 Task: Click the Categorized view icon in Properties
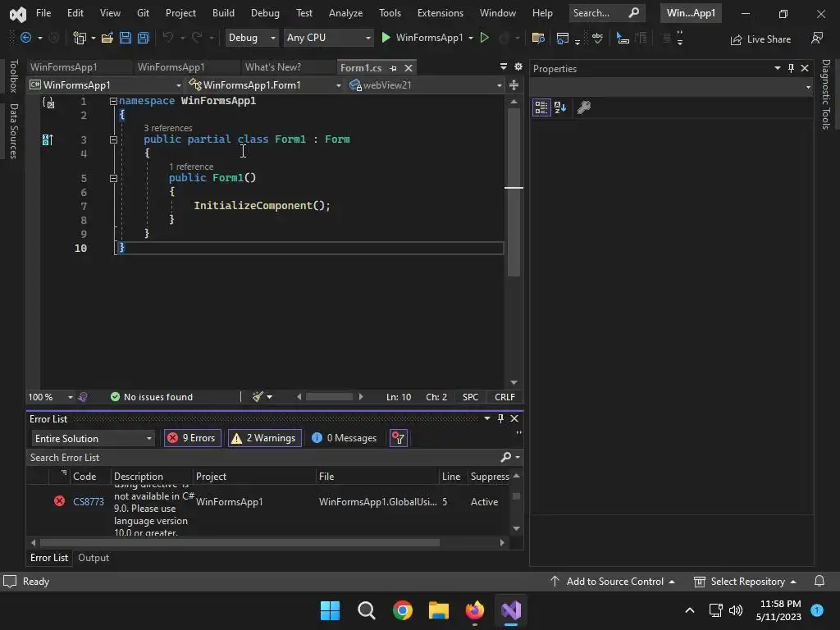[541, 107]
